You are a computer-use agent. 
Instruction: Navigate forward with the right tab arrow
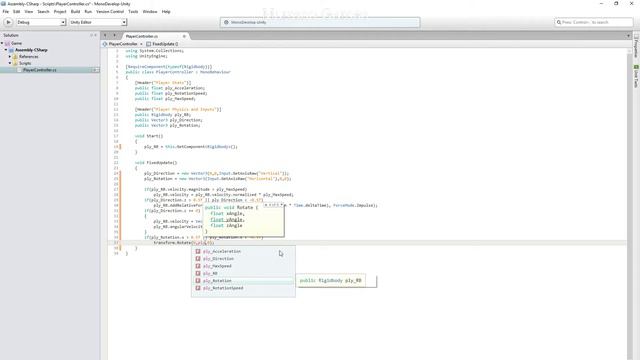point(115,36)
